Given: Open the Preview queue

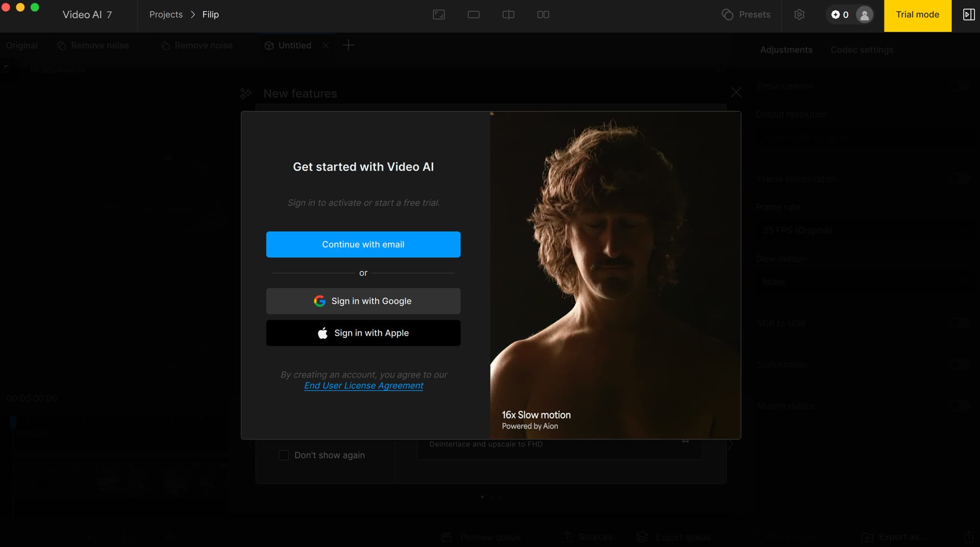Looking at the screenshot, I should [x=480, y=537].
